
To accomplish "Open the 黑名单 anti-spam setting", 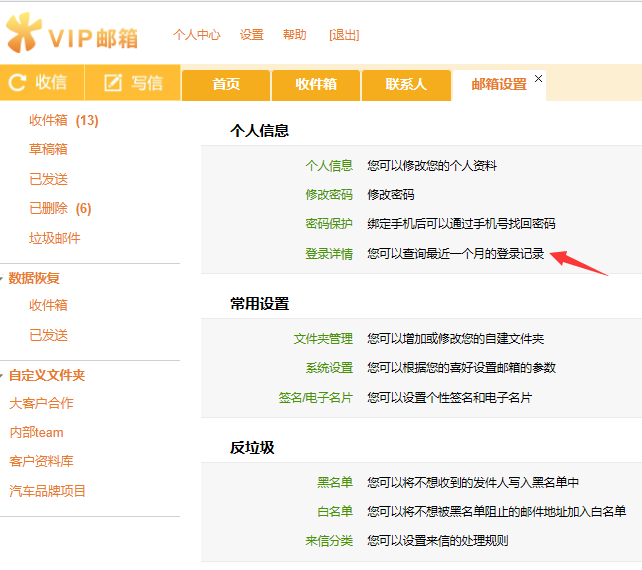I will 335,483.
